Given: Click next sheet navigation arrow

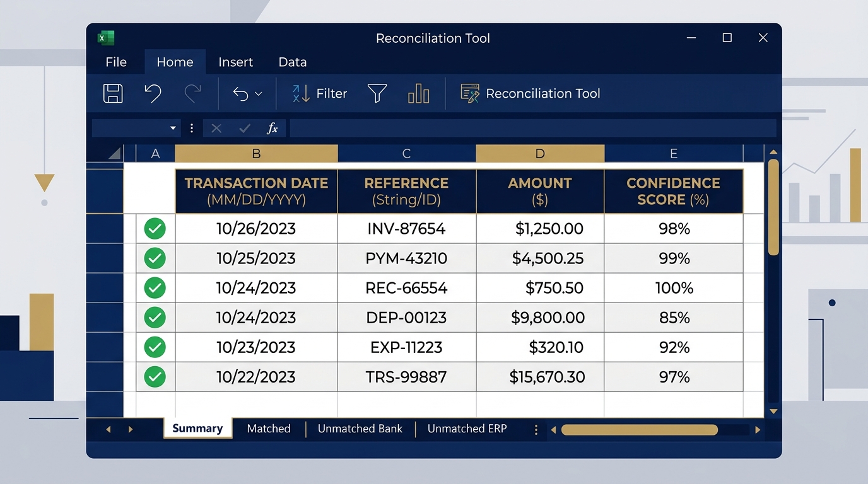Looking at the screenshot, I should (x=131, y=429).
